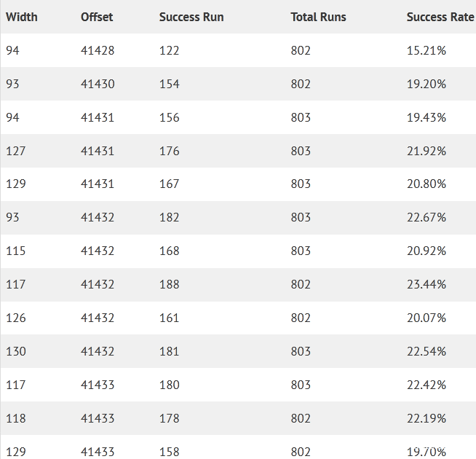This screenshot has width=476, height=459.
Task: Click the success rate 21.92%
Action: pos(427,151)
